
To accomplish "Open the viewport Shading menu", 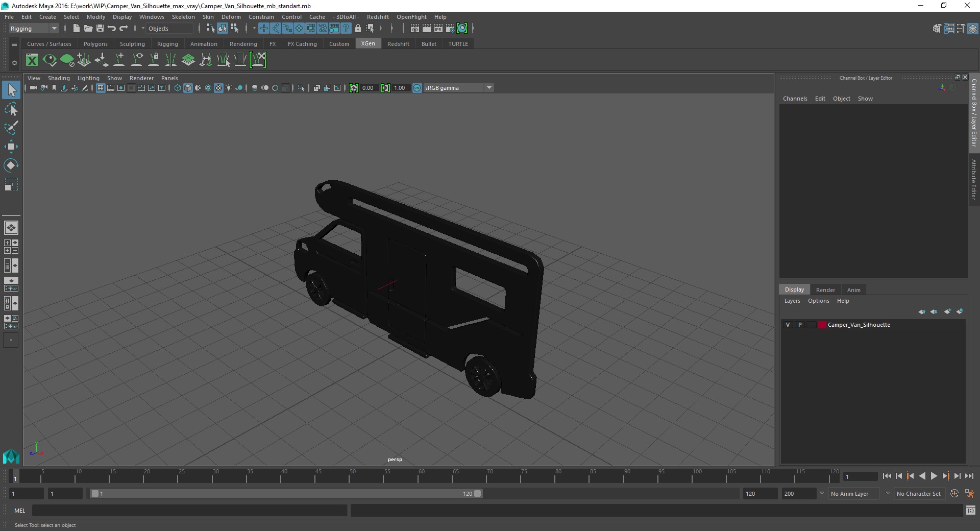I will (59, 78).
